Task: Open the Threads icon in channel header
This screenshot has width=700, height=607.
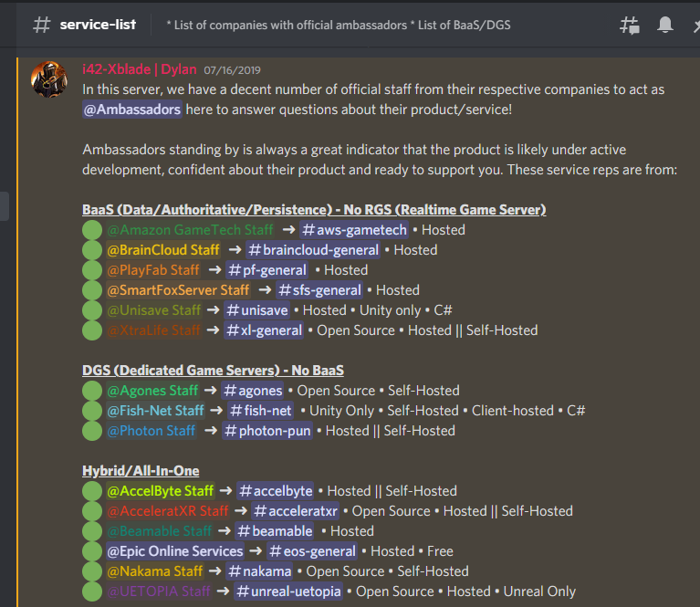Action: [630, 25]
